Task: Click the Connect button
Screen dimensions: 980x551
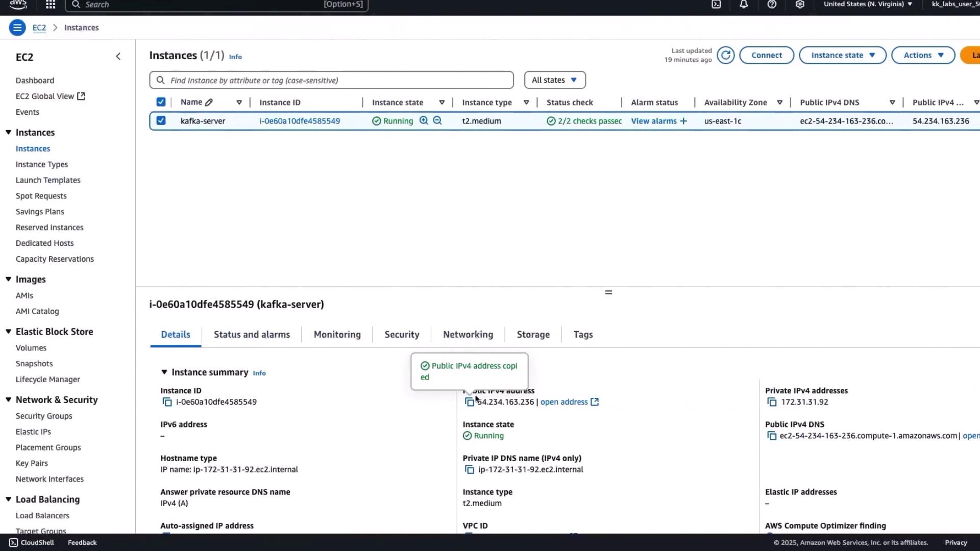Action: pyautogui.click(x=766, y=55)
